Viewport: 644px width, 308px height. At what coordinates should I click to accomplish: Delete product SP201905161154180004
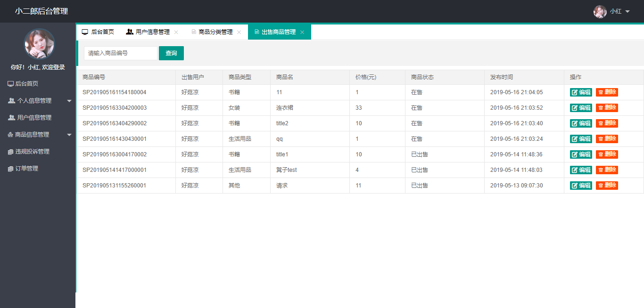point(607,92)
